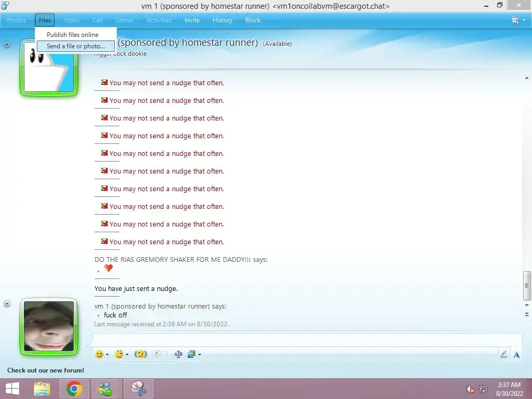Click the 'fuck off' message text
The height and width of the screenshot is (399, 532).
click(x=115, y=315)
